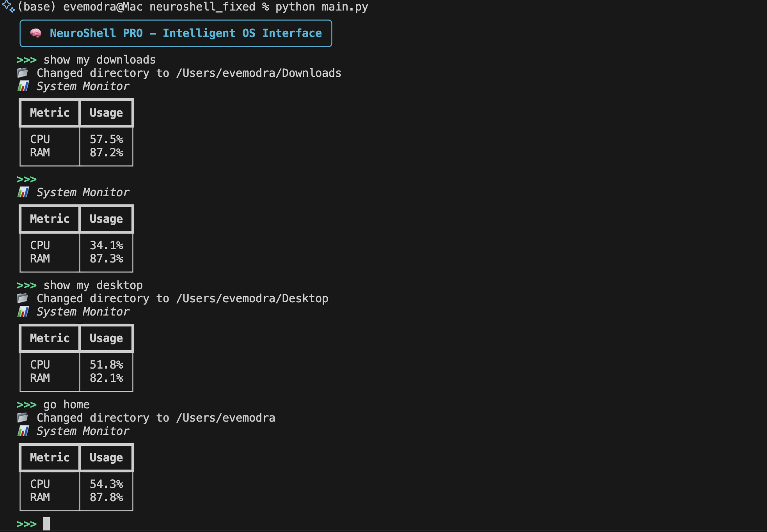Image resolution: width=767 pixels, height=532 pixels.
Task: Click the folder icon beside the Desktop directory message
Action: coord(23,298)
